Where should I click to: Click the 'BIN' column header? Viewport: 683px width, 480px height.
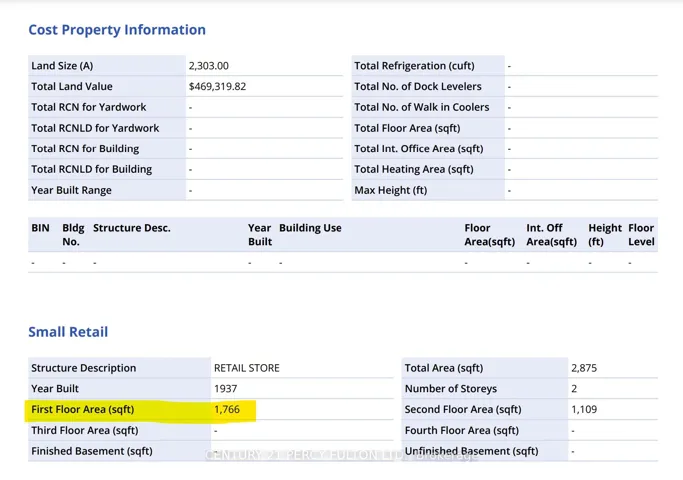(x=41, y=228)
